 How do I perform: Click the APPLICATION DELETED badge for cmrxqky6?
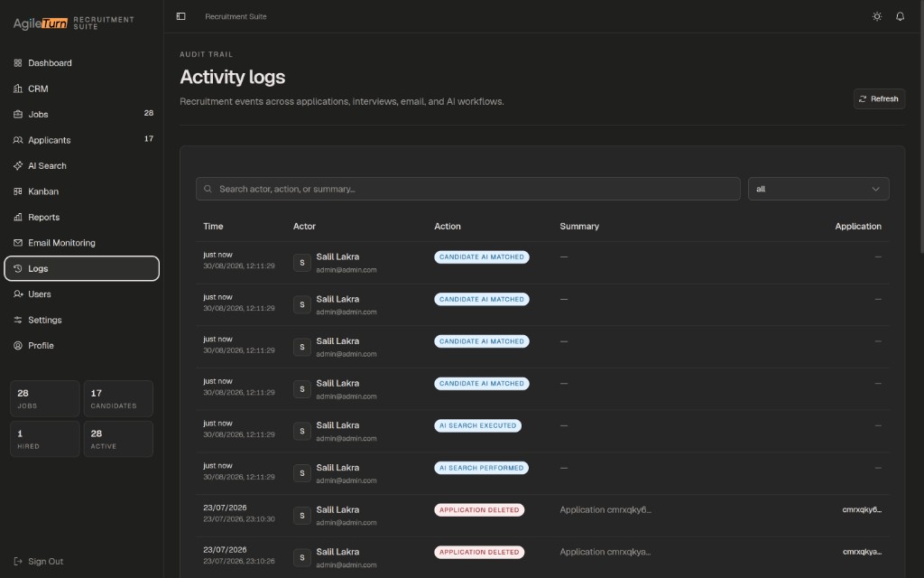click(479, 510)
